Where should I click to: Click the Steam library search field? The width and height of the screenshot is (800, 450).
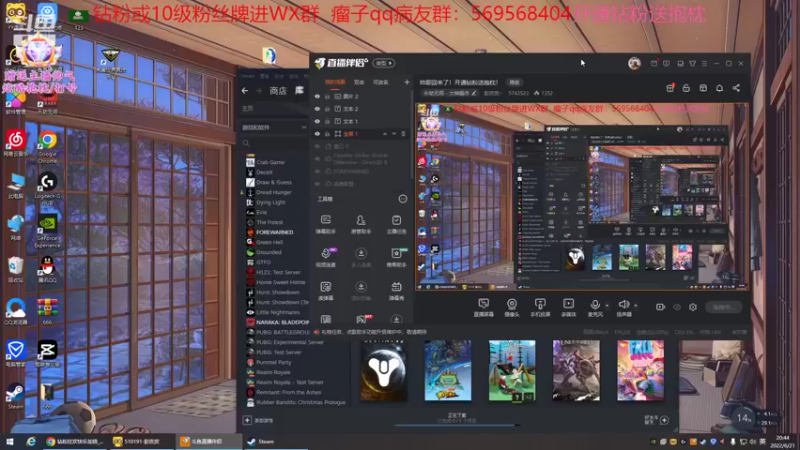click(274, 143)
